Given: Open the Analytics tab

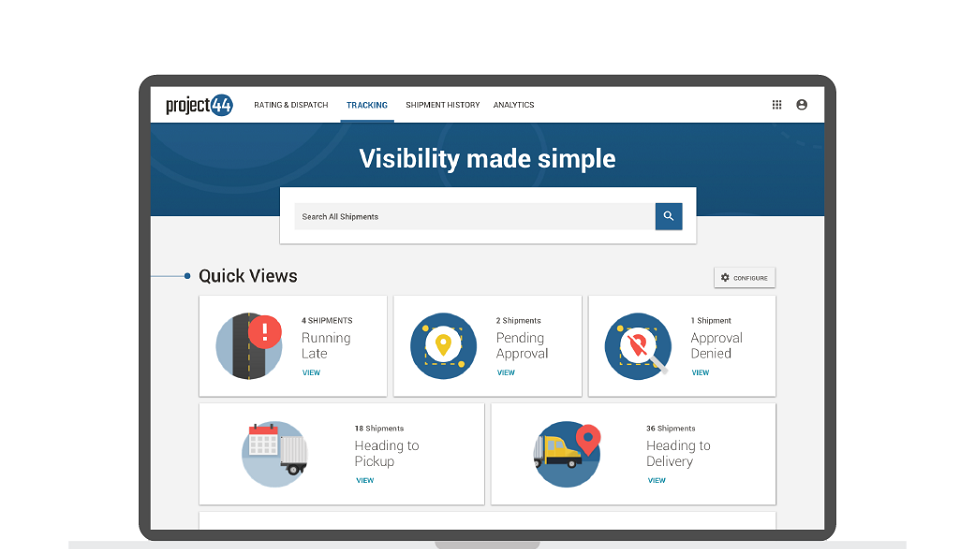Looking at the screenshot, I should (x=514, y=105).
